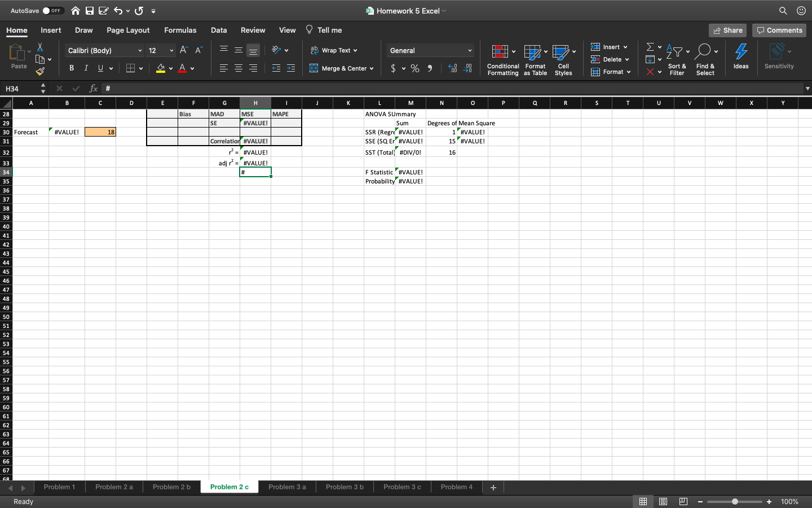The width and height of the screenshot is (812, 508).
Task: Click the Share button
Action: tap(727, 30)
